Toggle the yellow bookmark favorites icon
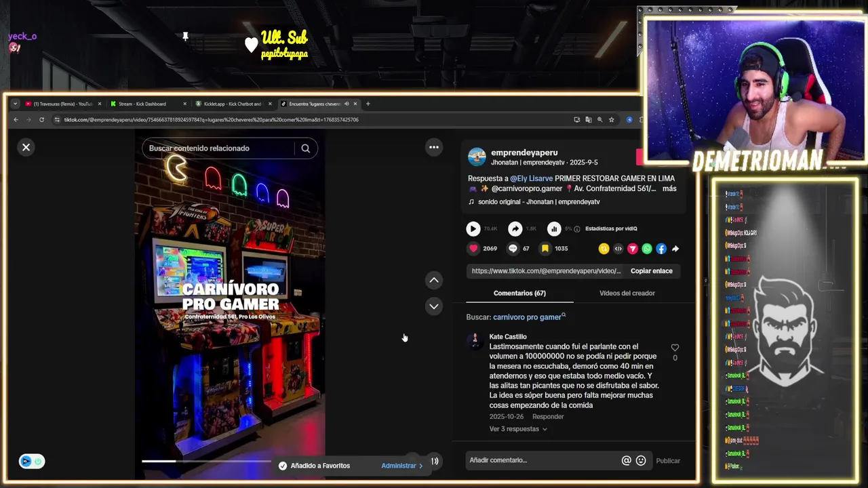868x488 pixels. [x=545, y=249]
